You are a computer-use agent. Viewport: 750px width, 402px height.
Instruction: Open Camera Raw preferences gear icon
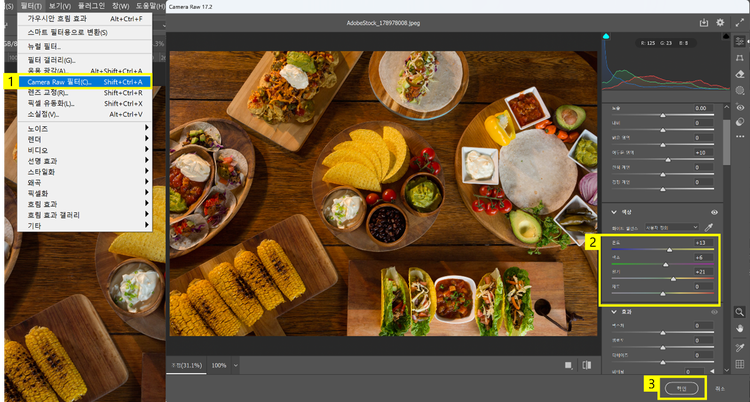[x=720, y=22]
